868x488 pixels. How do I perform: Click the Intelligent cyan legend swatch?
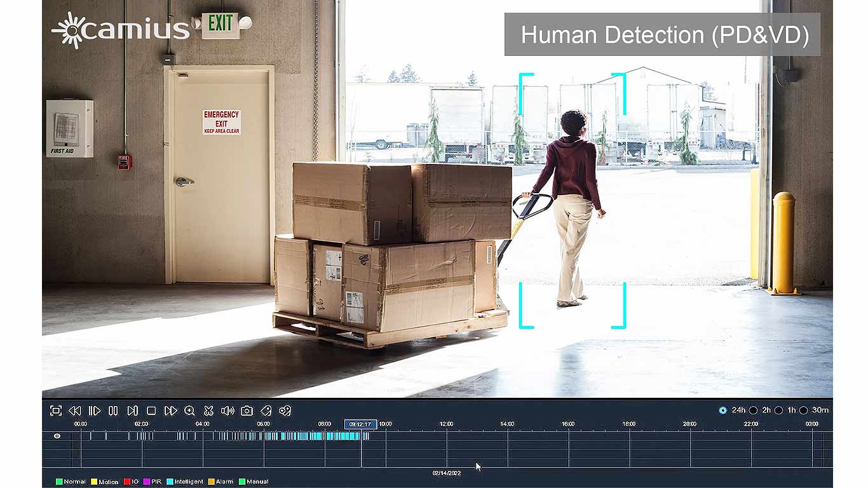tap(170, 482)
